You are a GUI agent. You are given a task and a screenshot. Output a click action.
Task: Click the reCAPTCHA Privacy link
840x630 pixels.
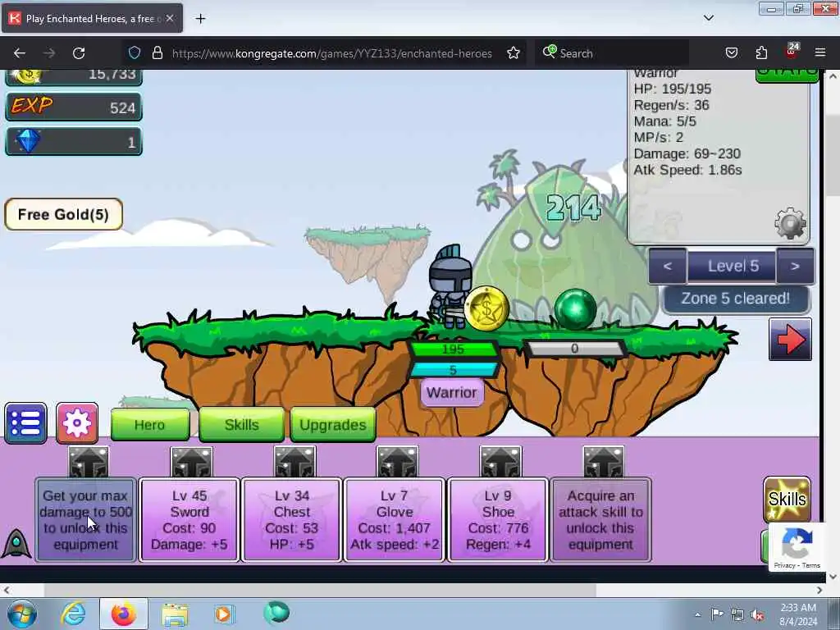784,565
